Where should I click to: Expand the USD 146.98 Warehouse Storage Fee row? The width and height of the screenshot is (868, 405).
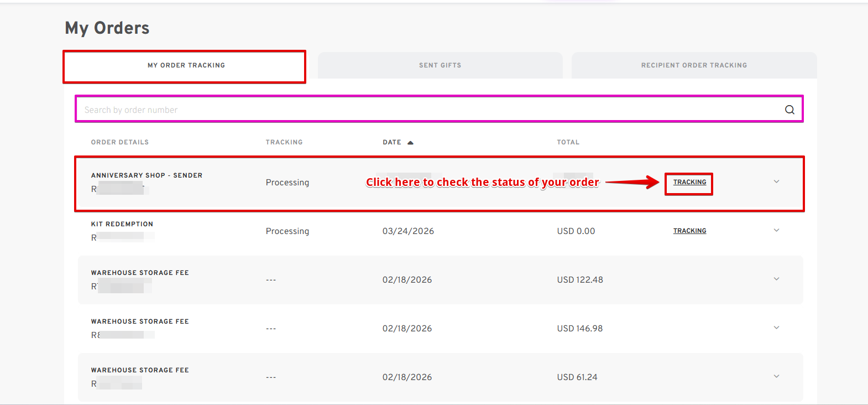click(x=776, y=328)
